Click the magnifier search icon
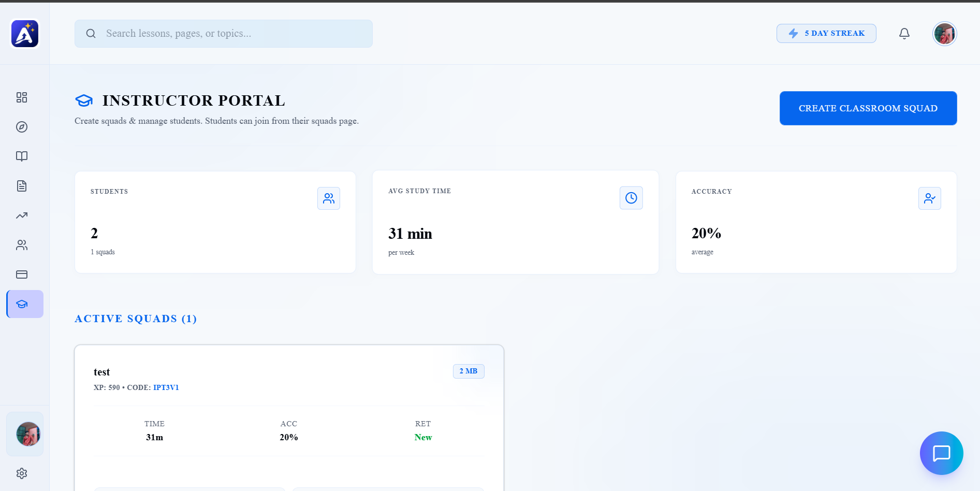The width and height of the screenshot is (980, 491). tap(91, 34)
